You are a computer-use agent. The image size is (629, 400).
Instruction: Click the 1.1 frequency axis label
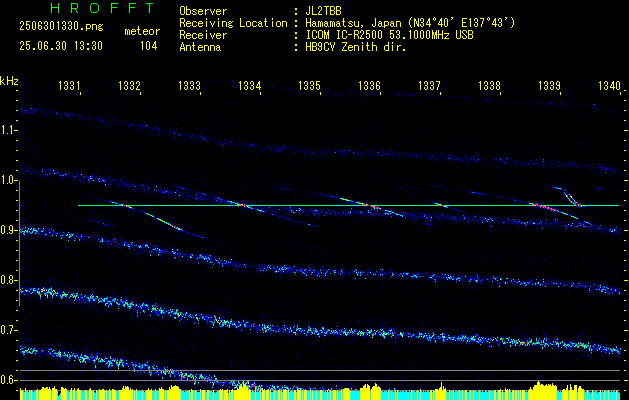(8, 130)
